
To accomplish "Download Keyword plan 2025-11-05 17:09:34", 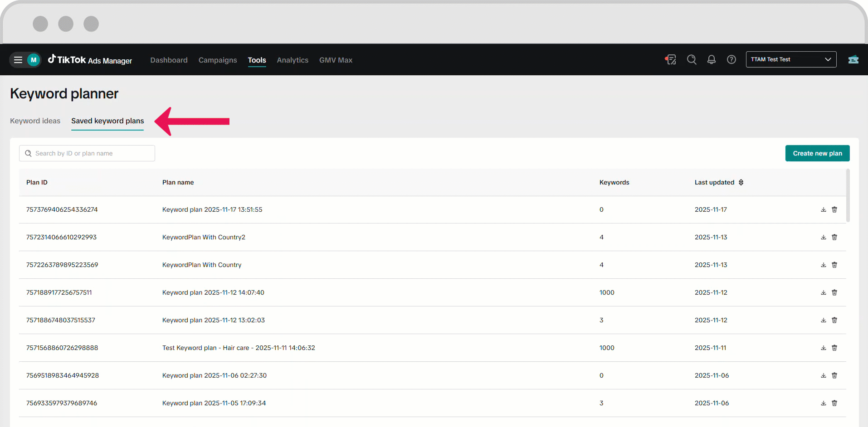I will (823, 403).
